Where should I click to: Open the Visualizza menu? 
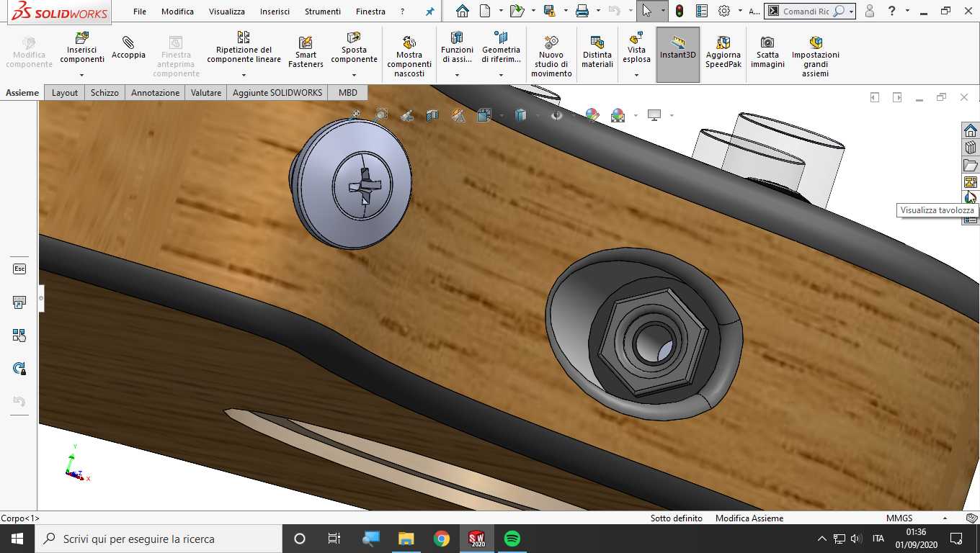(x=227, y=12)
